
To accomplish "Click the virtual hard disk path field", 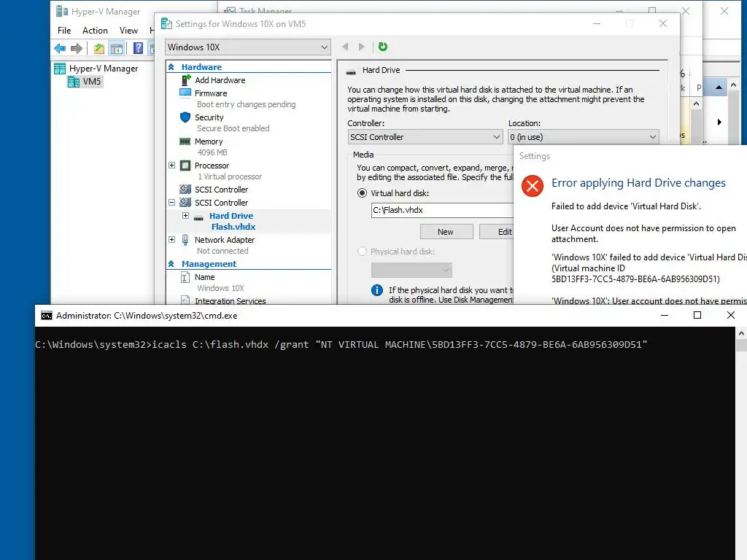I will 442,210.
